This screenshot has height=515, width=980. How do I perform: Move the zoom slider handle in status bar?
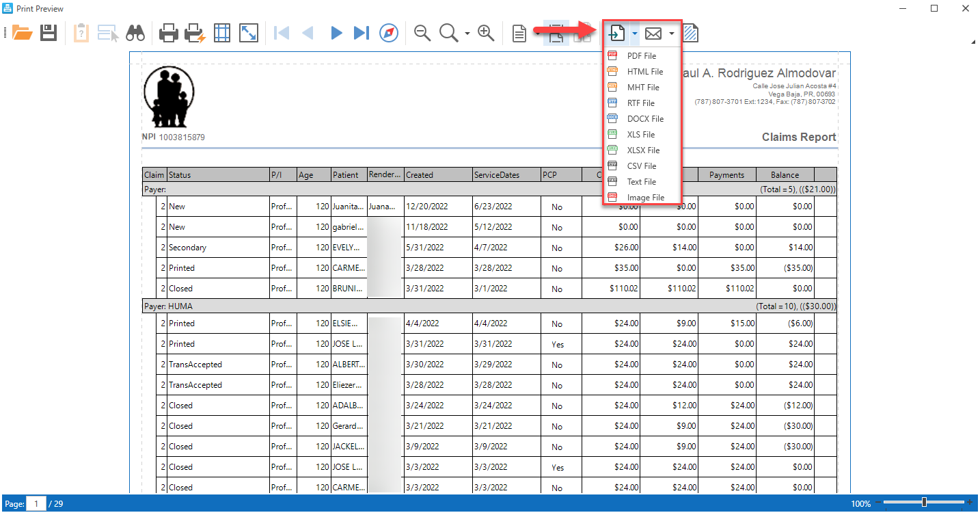click(925, 503)
